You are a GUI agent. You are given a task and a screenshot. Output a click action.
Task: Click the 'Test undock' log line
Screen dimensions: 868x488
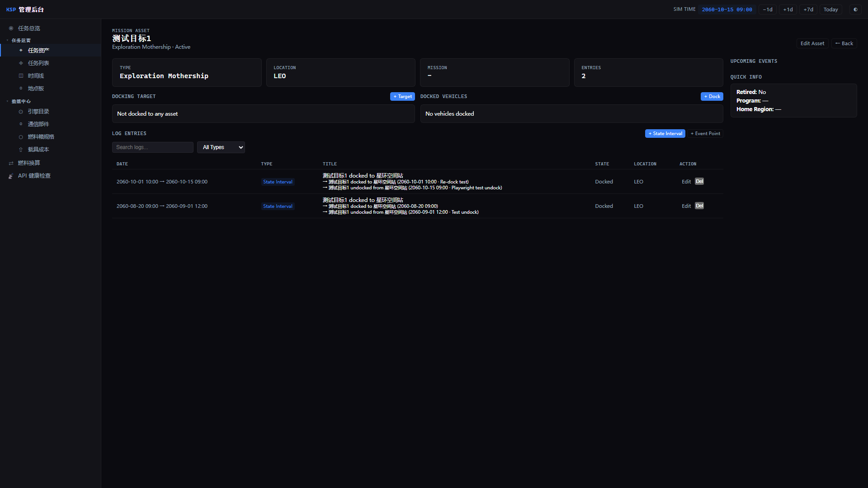pos(401,212)
